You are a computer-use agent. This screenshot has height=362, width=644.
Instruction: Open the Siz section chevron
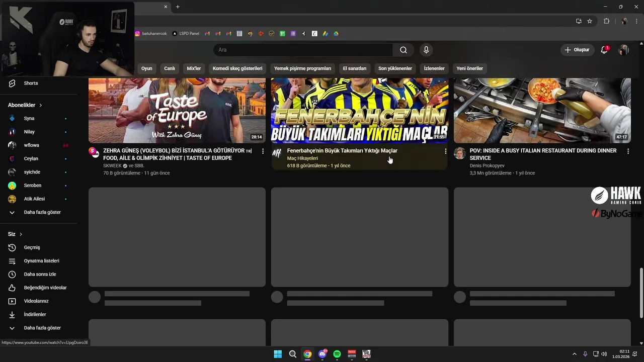(21, 234)
